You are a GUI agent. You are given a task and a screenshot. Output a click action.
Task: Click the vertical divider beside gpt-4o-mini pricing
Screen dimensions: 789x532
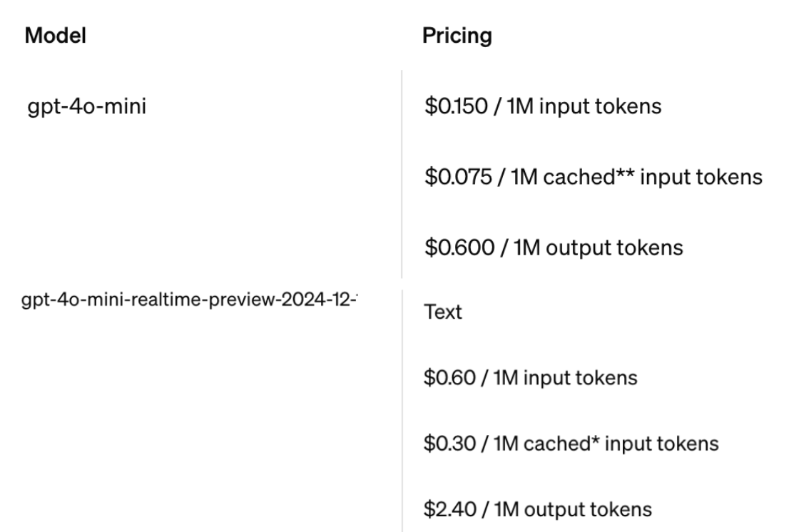[x=402, y=174]
